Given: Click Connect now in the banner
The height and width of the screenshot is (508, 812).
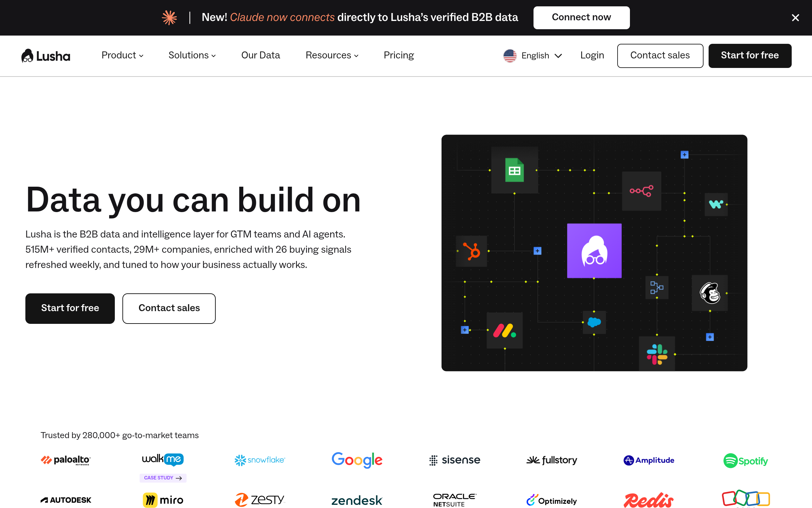Looking at the screenshot, I should coord(581,17).
